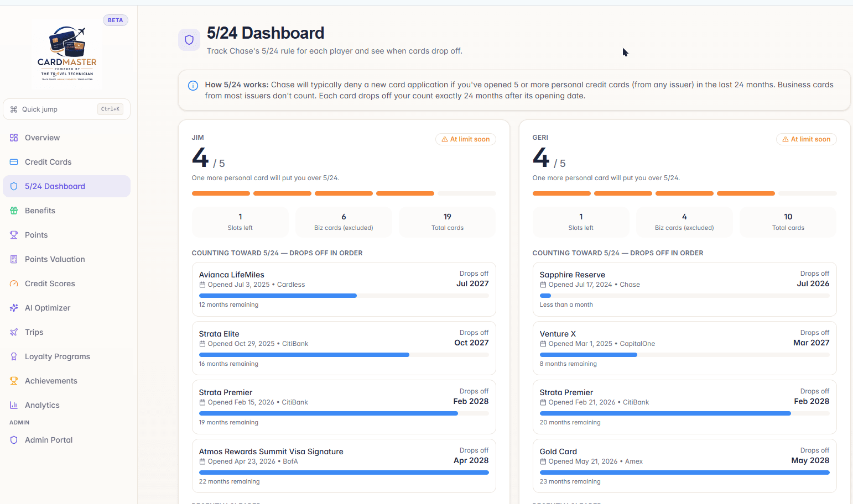Select Loyalty Programs in sidebar
This screenshot has height=504, width=853.
point(66,356)
